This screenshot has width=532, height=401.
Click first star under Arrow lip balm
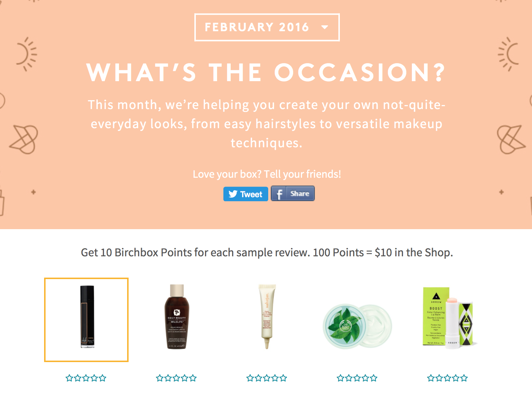[x=431, y=378]
